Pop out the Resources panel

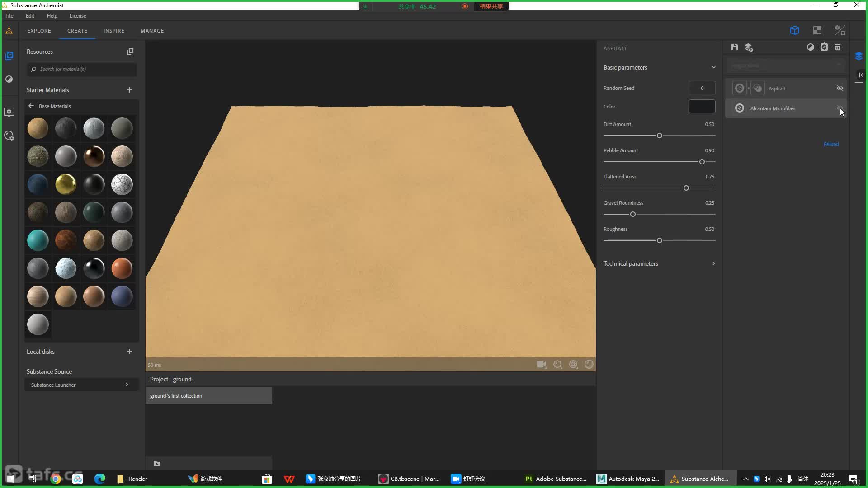(x=130, y=52)
